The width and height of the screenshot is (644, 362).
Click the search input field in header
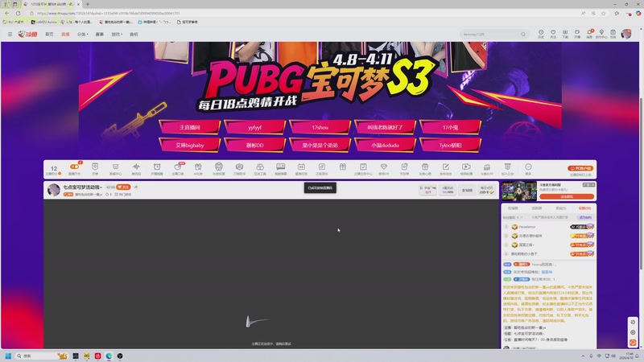[489, 35]
